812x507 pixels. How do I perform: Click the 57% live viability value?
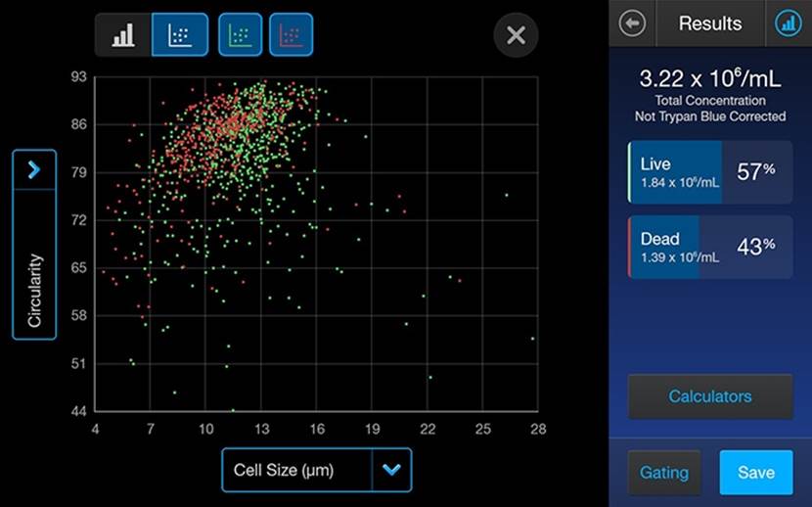756,172
